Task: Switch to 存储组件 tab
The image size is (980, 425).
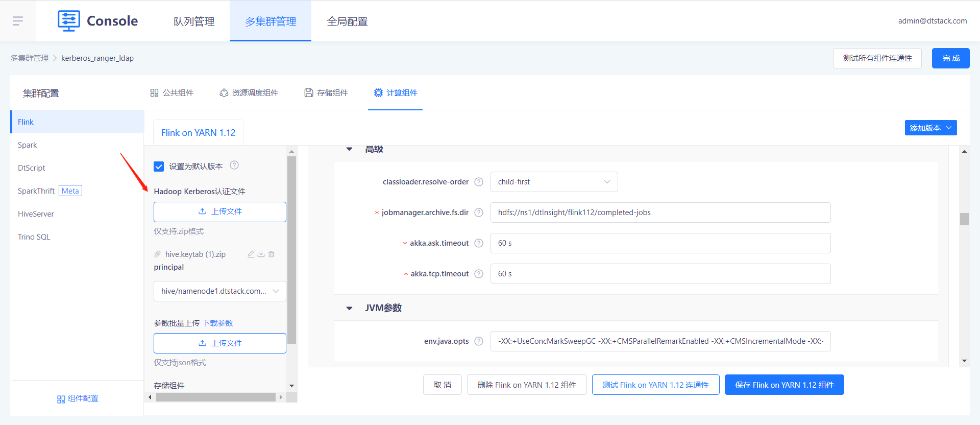Action: pos(326,93)
